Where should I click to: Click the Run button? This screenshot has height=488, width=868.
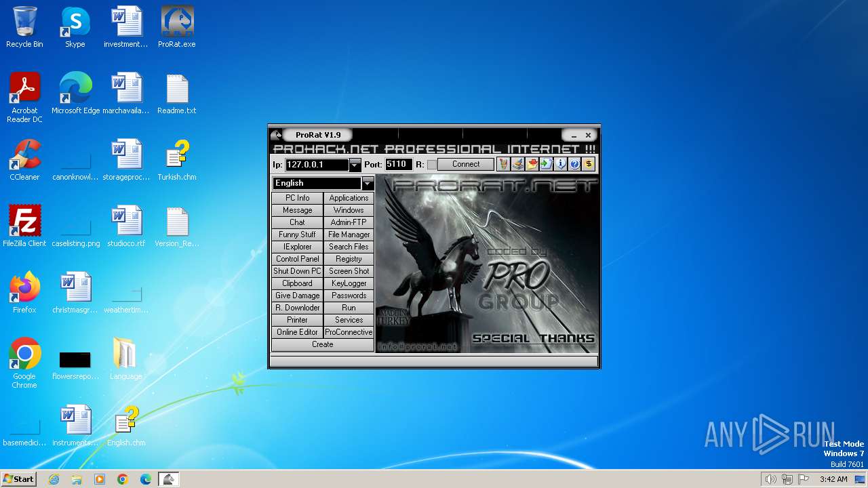pyautogui.click(x=349, y=308)
